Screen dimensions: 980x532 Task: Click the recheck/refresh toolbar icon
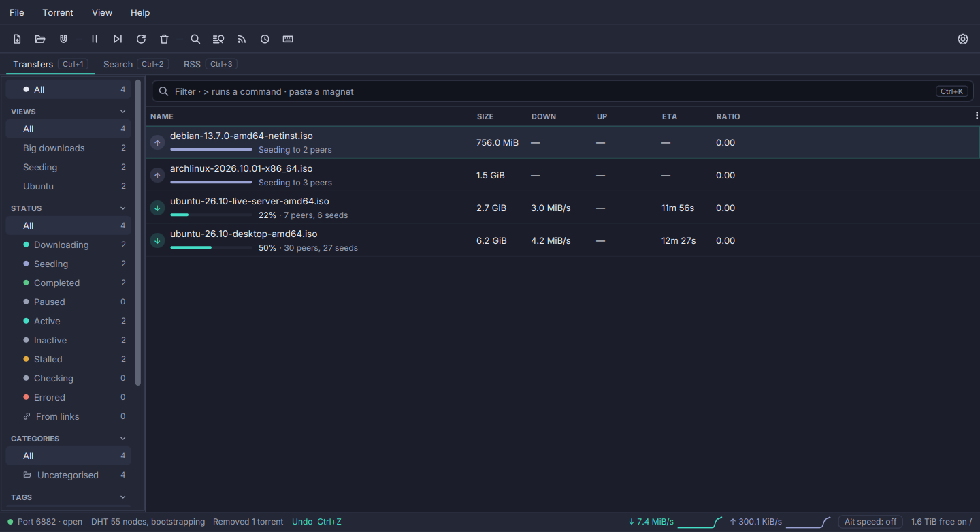point(141,39)
